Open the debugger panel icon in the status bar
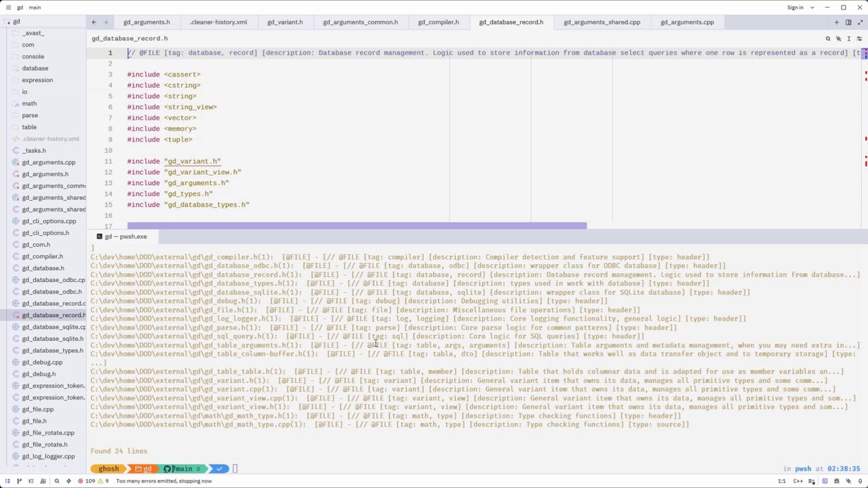Viewport: 868px width, 488px height. click(x=837, y=481)
